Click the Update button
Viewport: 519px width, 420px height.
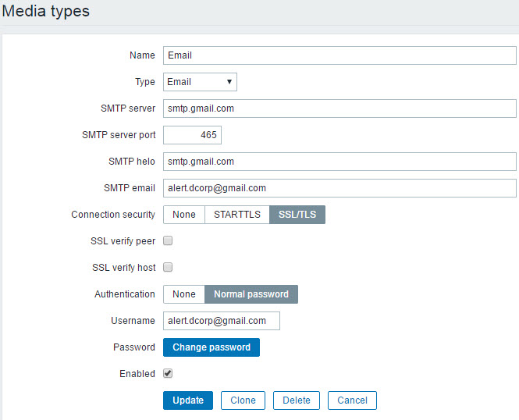[x=188, y=400]
